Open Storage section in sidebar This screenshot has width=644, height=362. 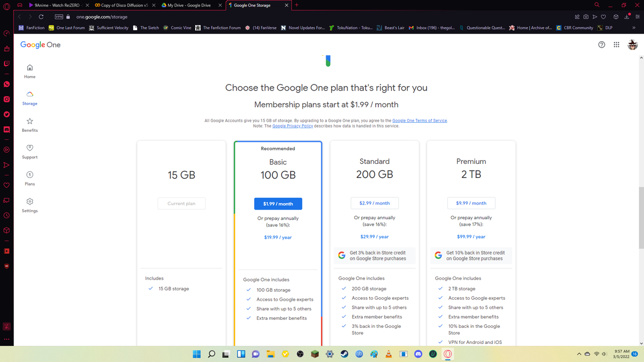pyautogui.click(x=30, y=98)
